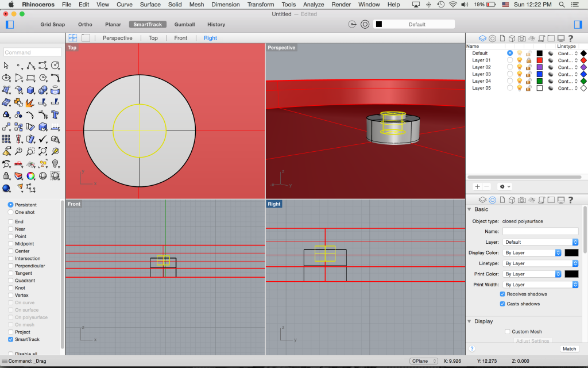The width and height of the screenshot is (588, 368).
Task: Click the blue render sphere icon
Action: pos(6,188)
